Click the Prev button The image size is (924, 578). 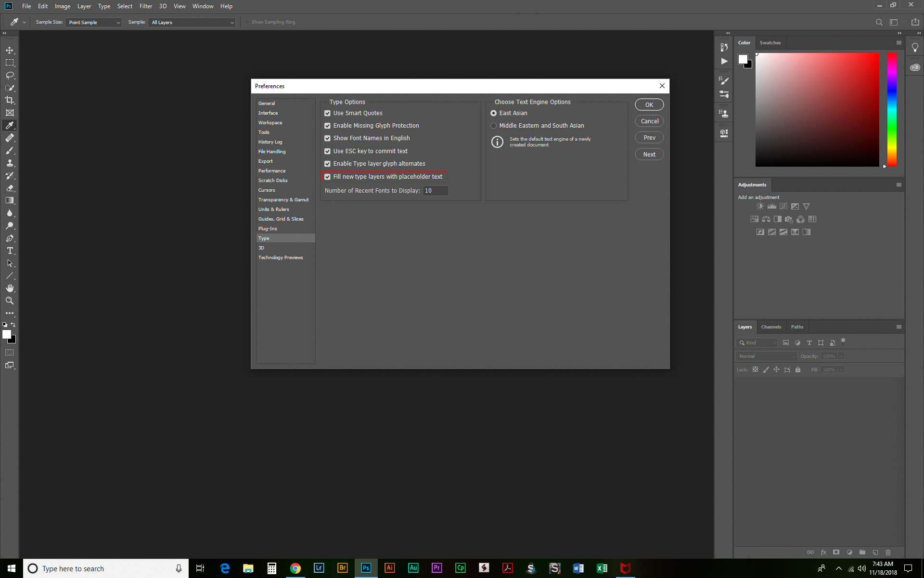coord(649,137)
